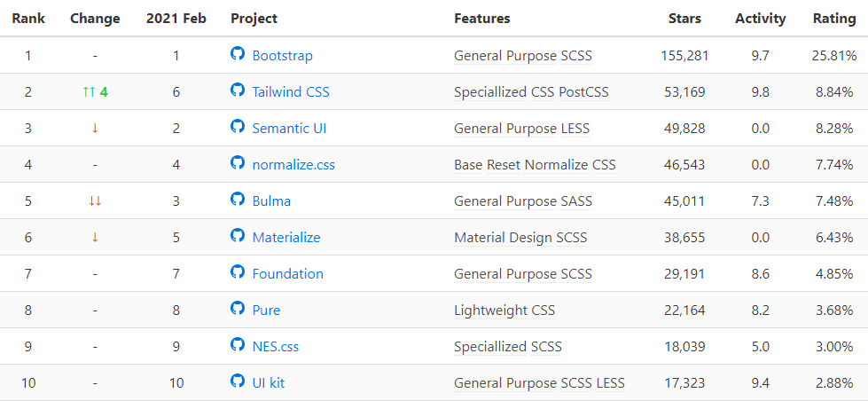Click the Rank column header
This screenshot has height=401, width=868.
click(28, 18)
